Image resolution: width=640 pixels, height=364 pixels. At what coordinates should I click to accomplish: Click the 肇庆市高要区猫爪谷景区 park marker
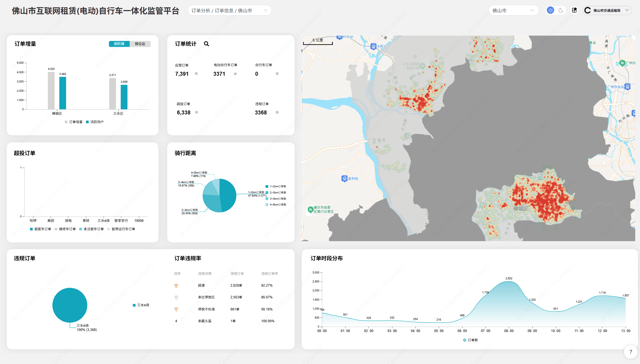(x=310, y=209)
